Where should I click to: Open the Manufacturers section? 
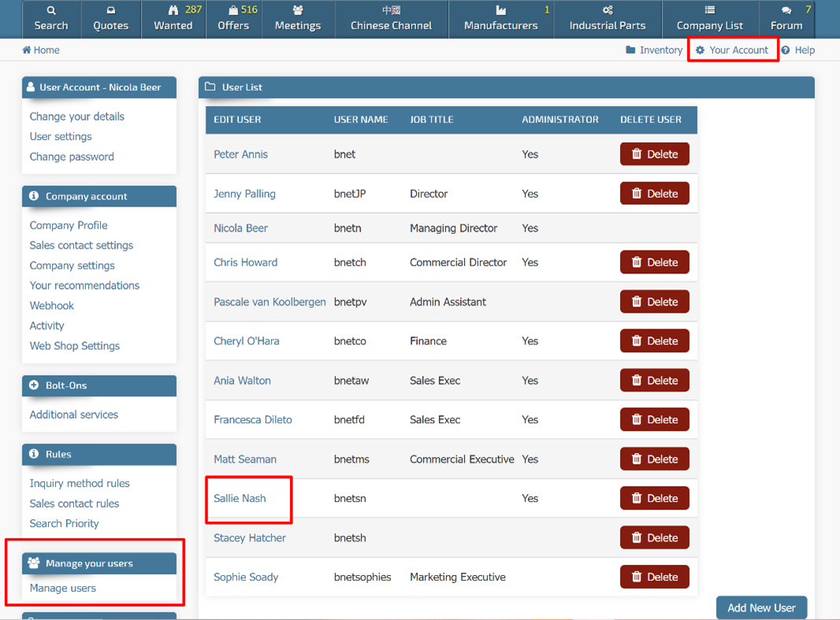[501, 19]
